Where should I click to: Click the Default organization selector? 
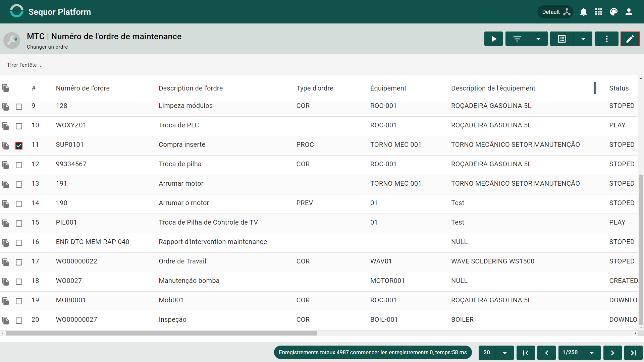tap(555, 12)
